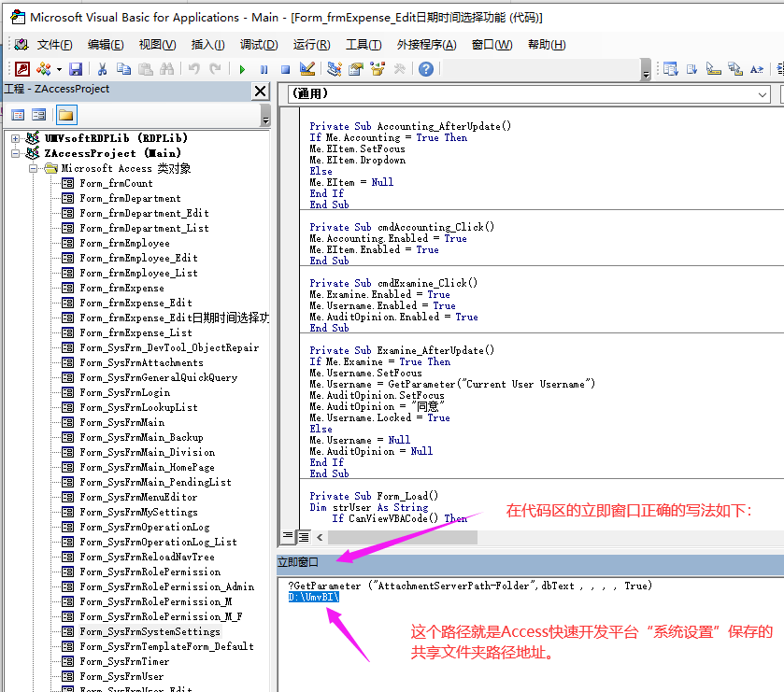Open VBA Help question mark icon
Screen dimensions: 784x692
[426, 69]
